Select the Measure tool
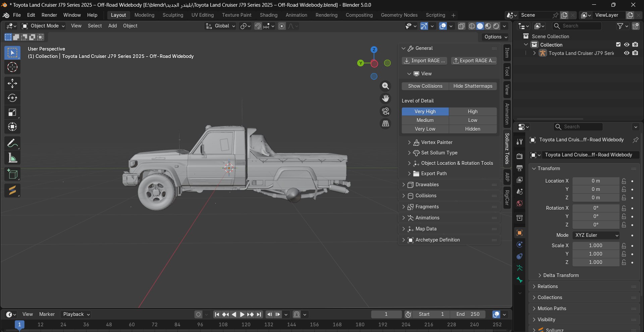644x332 pixels. [12, 158]
